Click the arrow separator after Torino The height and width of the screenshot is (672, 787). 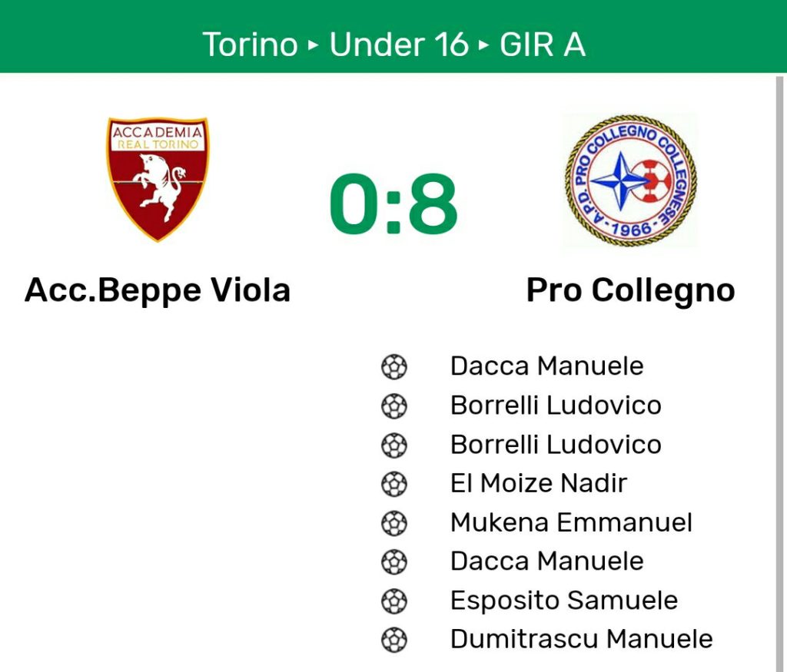point(314,45)
